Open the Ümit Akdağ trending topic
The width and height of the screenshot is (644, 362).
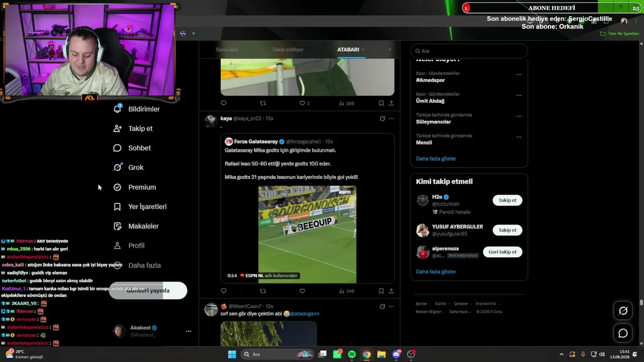click(x=430, y=101)
